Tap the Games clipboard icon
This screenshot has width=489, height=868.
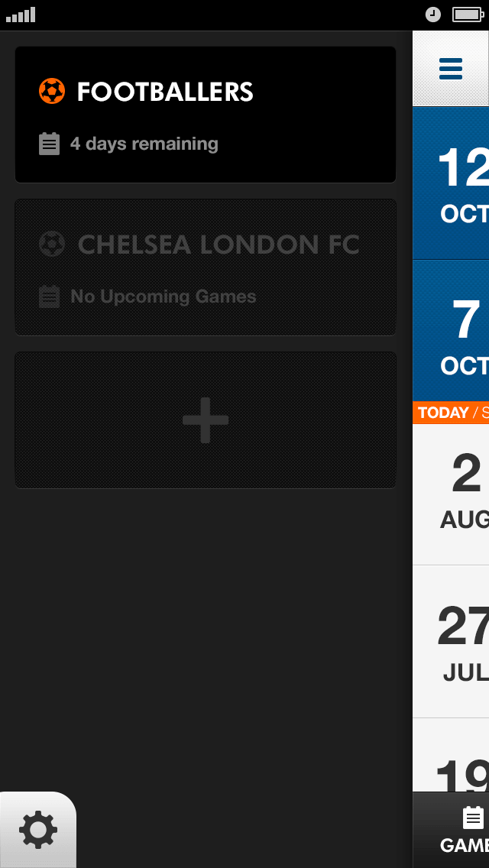pyautogui.click(x=474, y=818)
